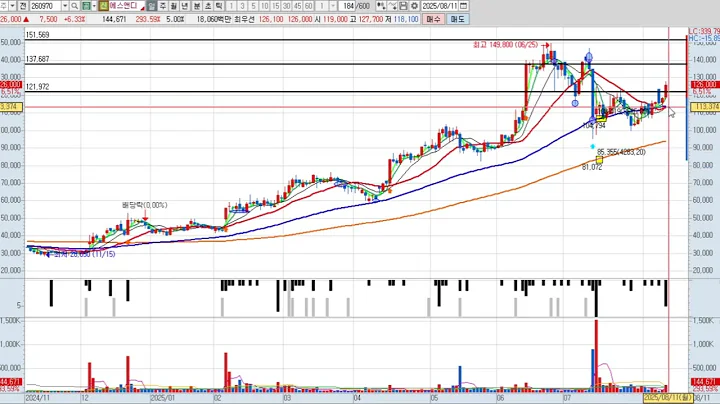Open the calendar picker icon
720x404 pixels.
point(464,6)
